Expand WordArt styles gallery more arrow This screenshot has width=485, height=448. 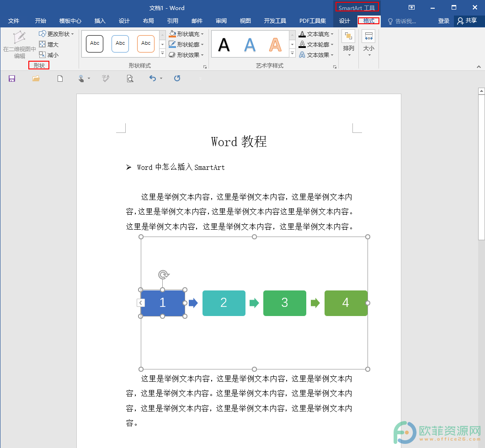[x=292, y=54]
